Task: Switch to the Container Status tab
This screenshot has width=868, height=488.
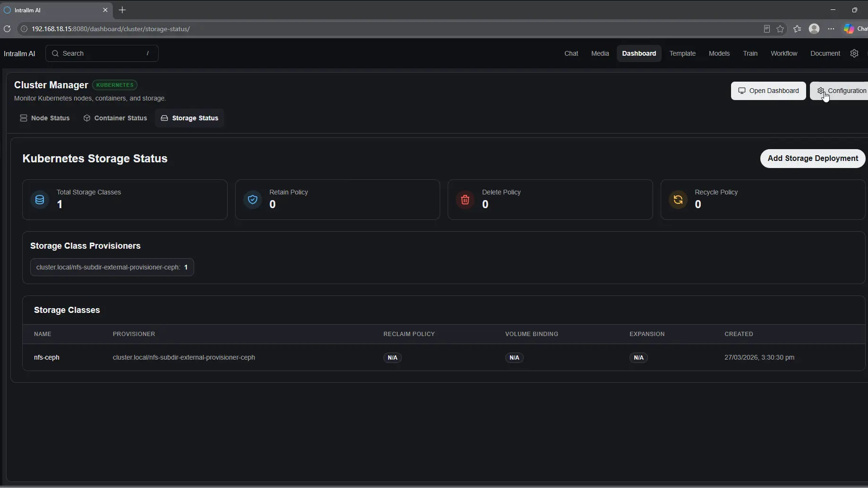Action: click(115, 118)
